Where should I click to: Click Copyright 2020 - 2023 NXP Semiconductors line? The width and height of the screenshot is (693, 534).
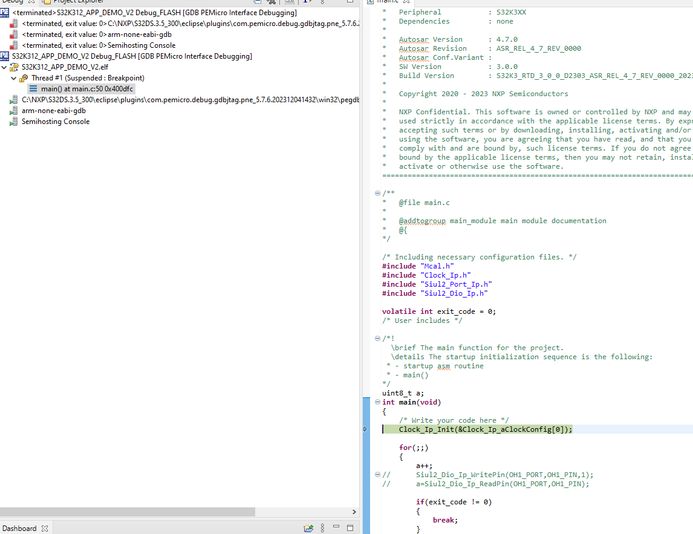(x=484, y=94)
